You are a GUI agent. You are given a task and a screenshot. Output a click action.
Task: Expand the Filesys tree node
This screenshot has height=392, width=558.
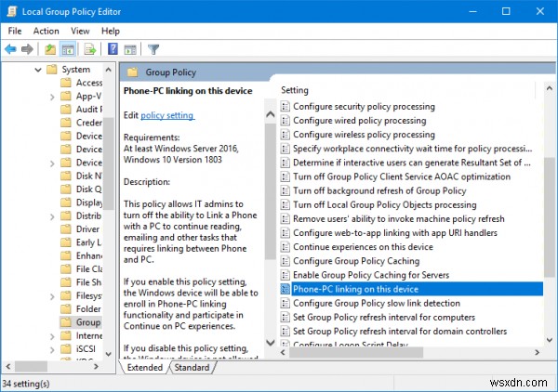[x=52, y=296]
